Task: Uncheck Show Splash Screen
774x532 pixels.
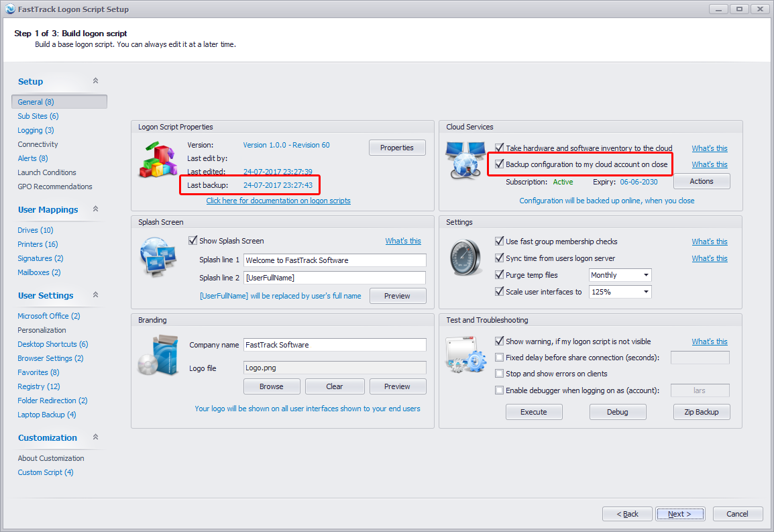Action: (x=193, y=241)
